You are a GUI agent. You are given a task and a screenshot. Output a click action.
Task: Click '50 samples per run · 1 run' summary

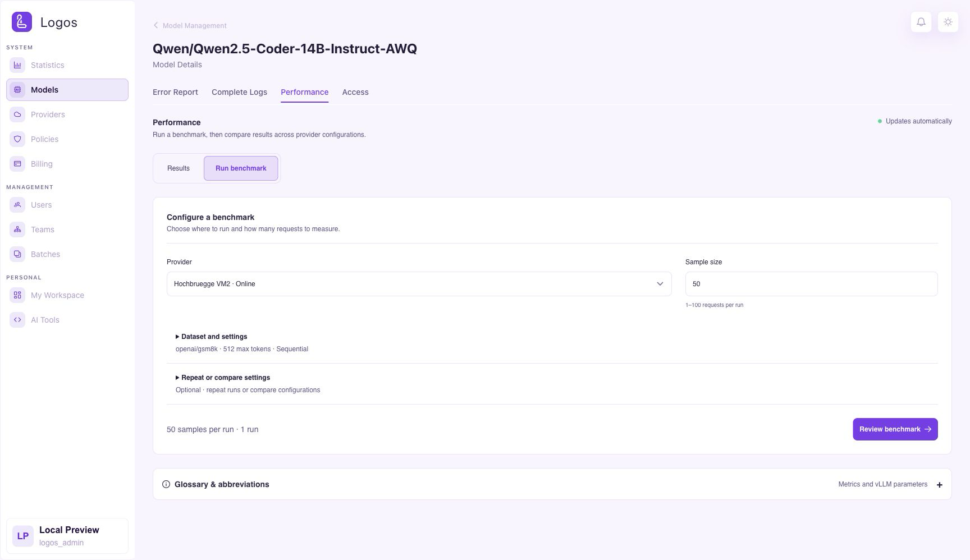[213, 429]
